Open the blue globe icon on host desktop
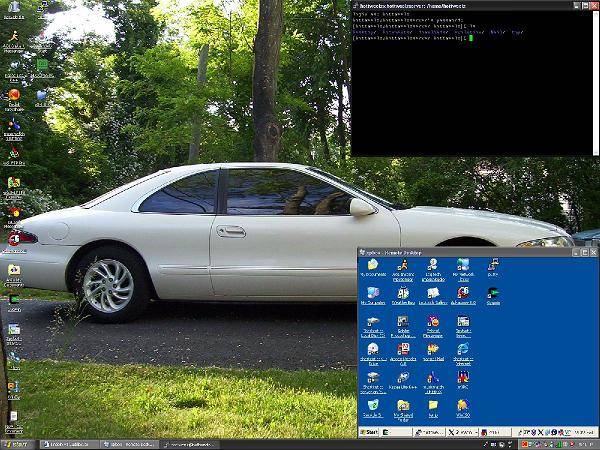This screenshot has width=600, height=450. 42,95
